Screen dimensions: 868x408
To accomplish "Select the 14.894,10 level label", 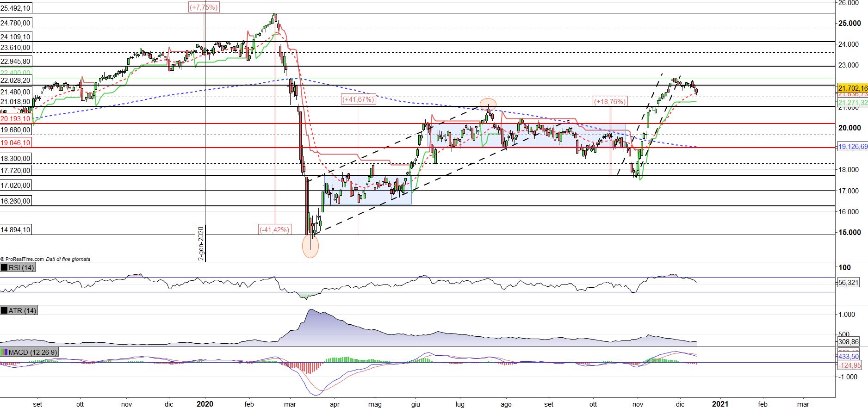I will tap(15, 230).
